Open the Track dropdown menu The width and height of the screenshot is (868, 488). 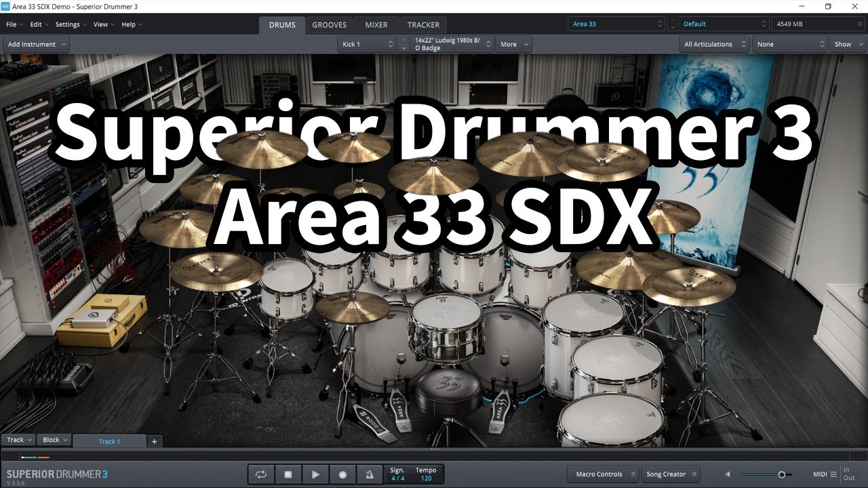pos(18,440)
